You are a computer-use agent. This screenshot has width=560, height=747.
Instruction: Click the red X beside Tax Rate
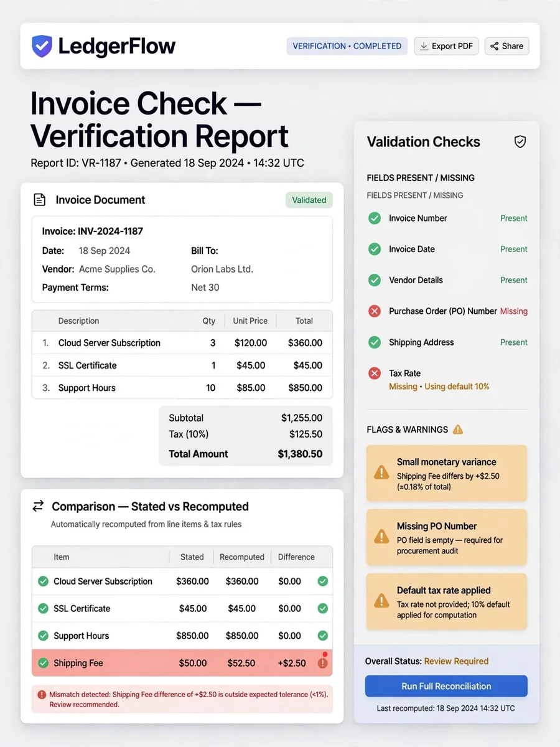pos(375,374)
